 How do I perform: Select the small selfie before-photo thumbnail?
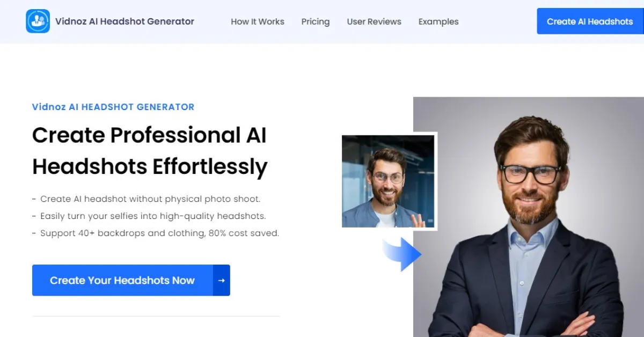click(x=390, y=181)
